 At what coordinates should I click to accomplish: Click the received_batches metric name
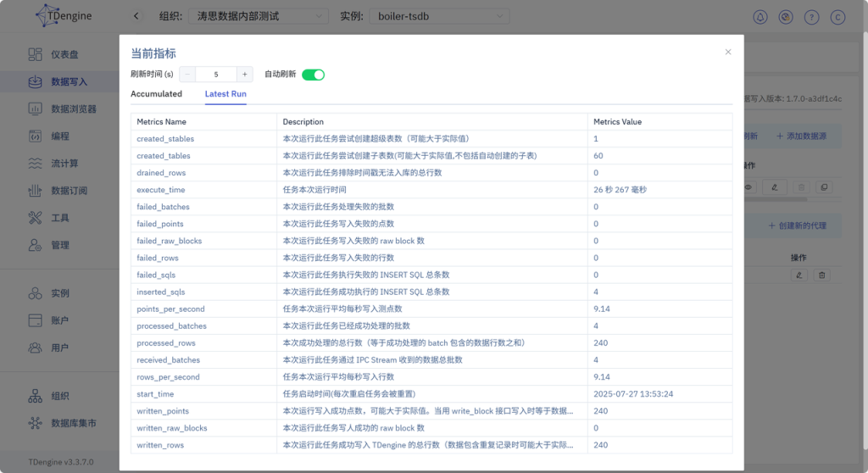[x=169, y=360]
